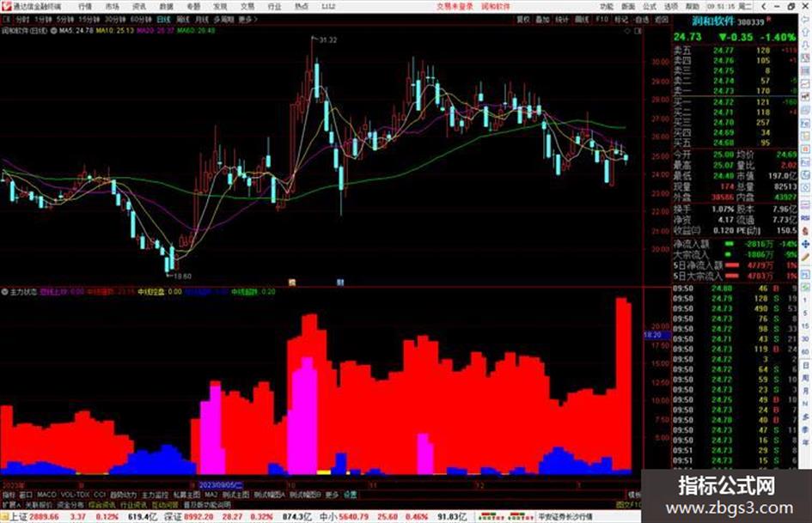Open the 数据 menu
The width and height of the screenshot is (812, 523).
coord(166,6)
